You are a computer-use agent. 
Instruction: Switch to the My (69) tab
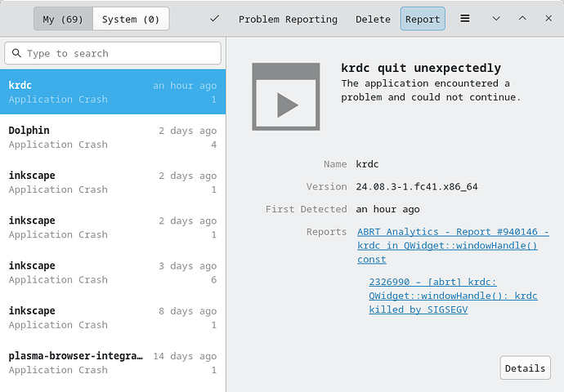point(63,19)
